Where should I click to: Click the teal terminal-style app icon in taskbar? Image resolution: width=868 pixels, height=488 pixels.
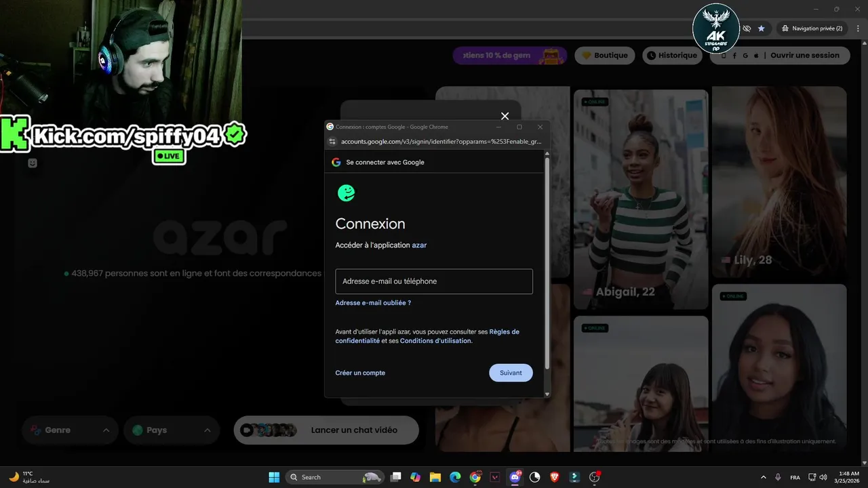[x=574, y=477]
